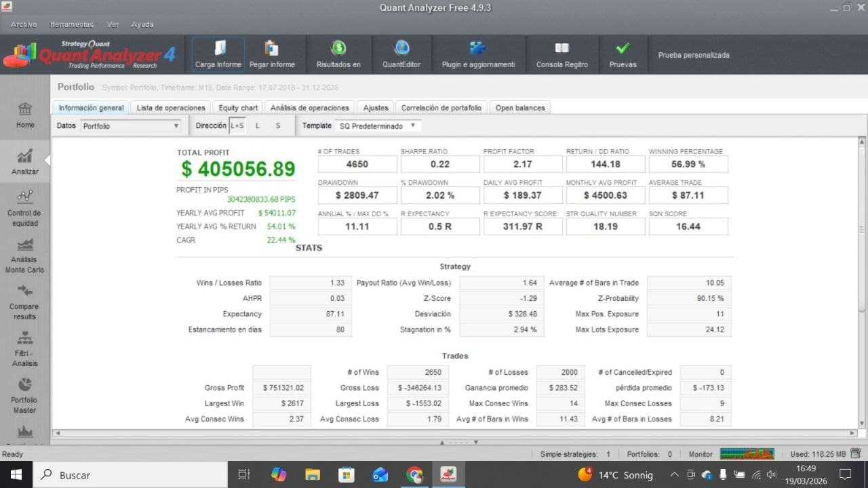This screenshot has height=488, width=868.
Task: Switch to Ajustes tab
Action: 376,108
